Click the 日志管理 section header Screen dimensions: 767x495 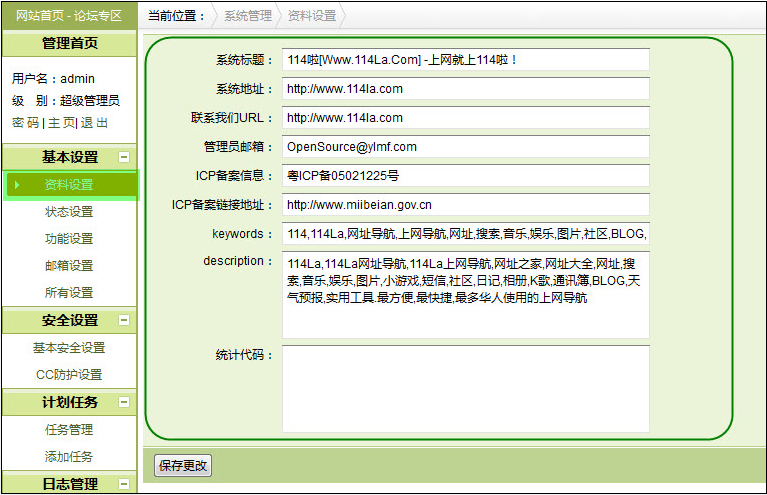click(x=69, y=484)
